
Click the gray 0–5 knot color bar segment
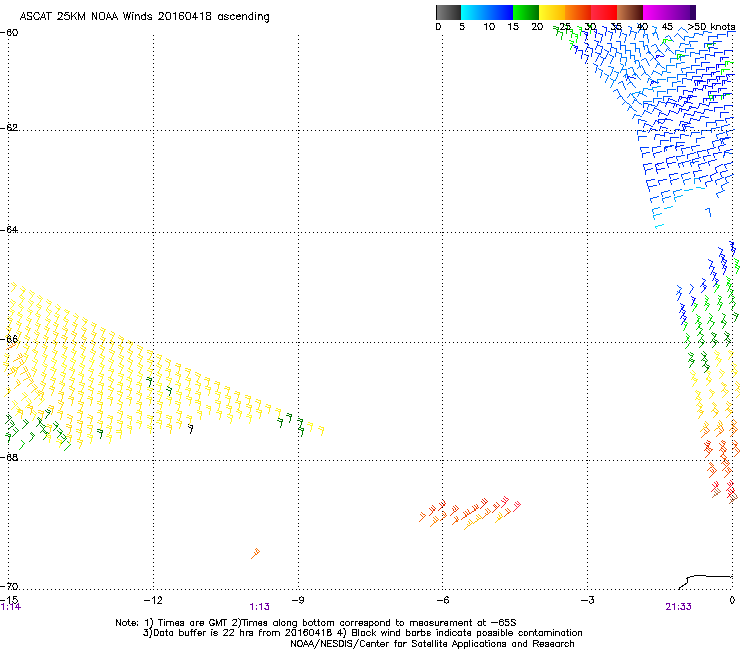(448, 12)
